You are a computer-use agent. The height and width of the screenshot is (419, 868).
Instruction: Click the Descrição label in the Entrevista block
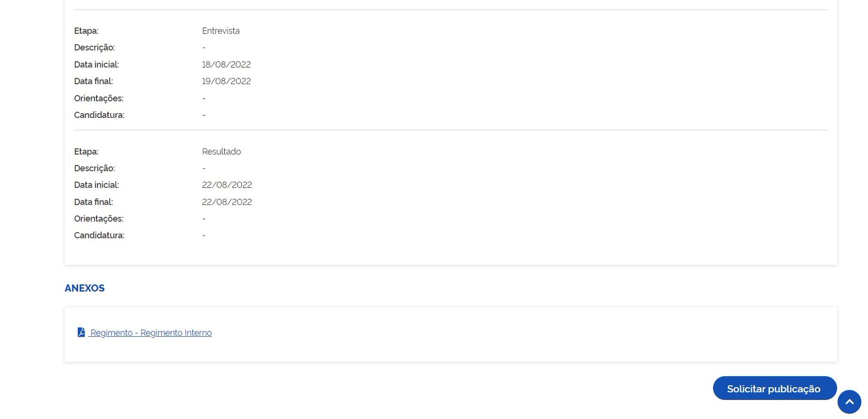[x=95, y=48]
